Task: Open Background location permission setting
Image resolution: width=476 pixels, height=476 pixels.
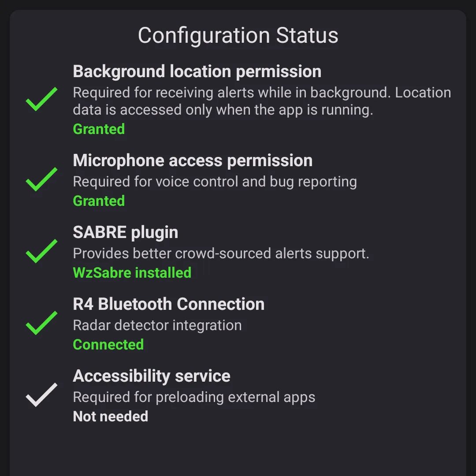Action: tap(197, 71)
